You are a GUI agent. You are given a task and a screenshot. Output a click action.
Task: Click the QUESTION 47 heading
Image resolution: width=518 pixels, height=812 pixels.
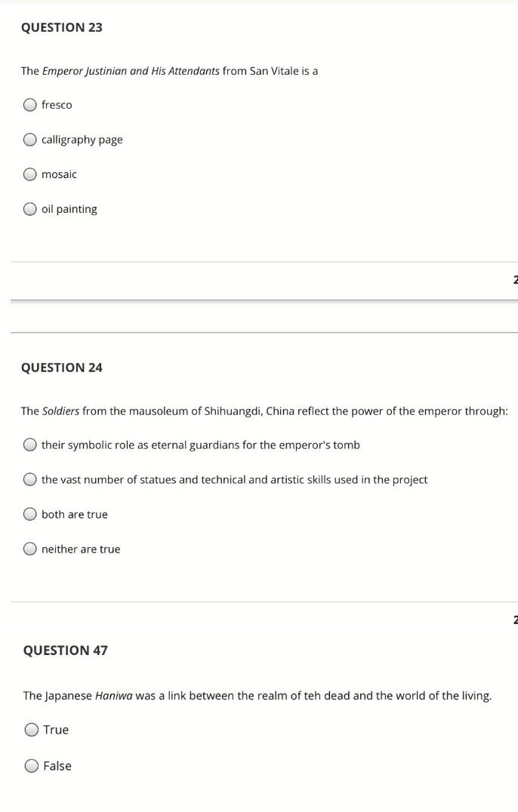(63, 650)
